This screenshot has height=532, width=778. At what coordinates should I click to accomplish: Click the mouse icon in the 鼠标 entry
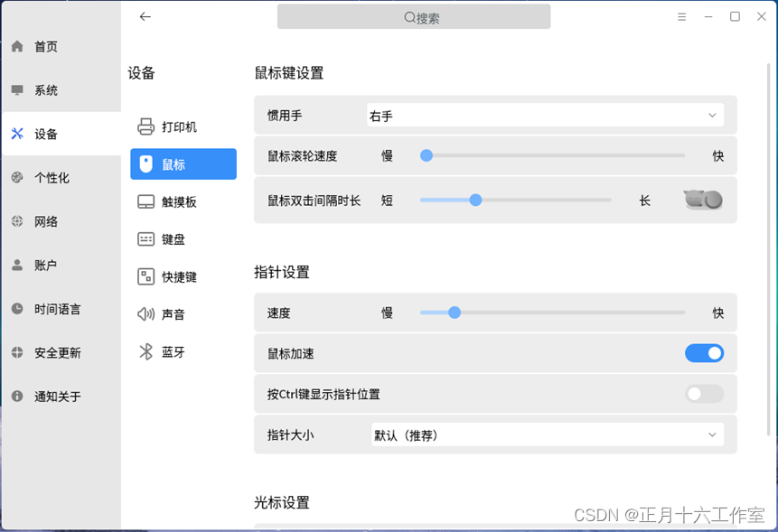[145, 163]
